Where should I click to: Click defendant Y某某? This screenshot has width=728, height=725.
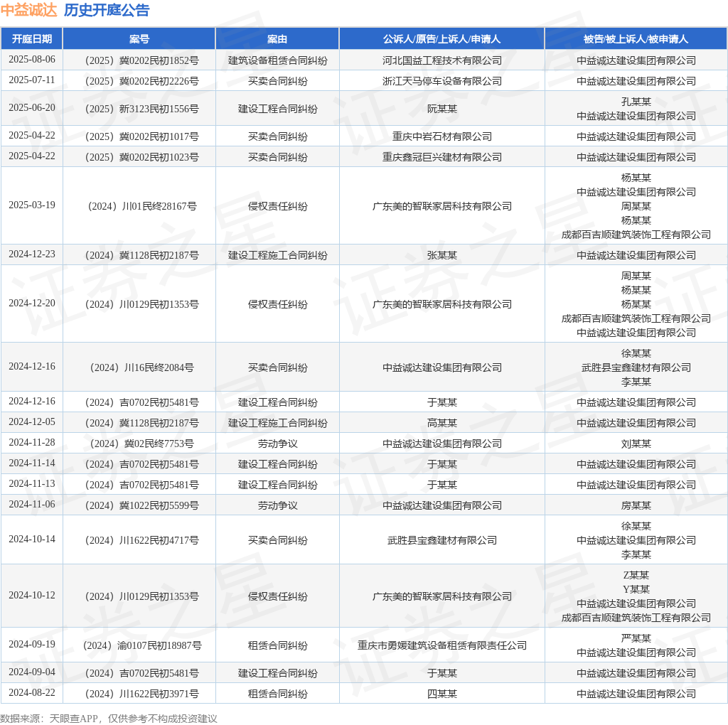coord(636,589)
